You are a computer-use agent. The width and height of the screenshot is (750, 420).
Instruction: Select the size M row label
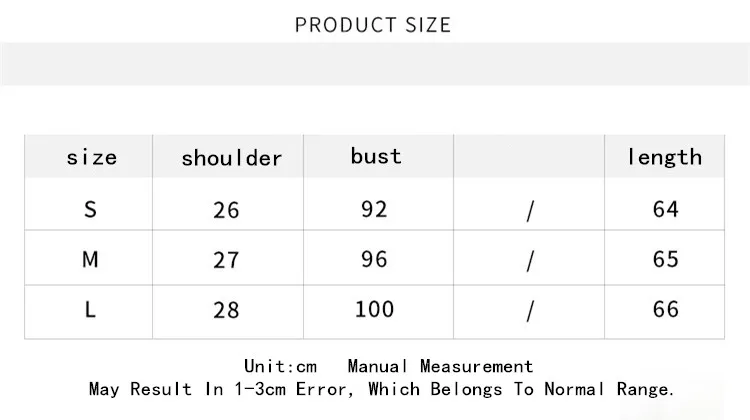coord(90,260)
